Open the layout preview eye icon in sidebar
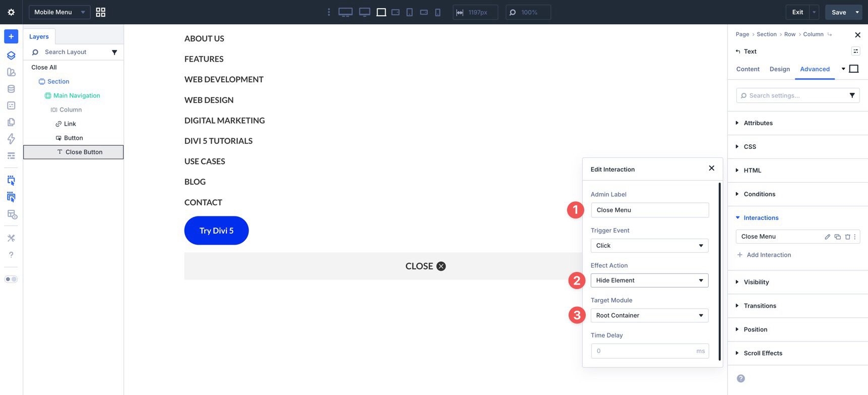Image resolution: width=868 pixels, height=395 pixels. tap(12, 214)
